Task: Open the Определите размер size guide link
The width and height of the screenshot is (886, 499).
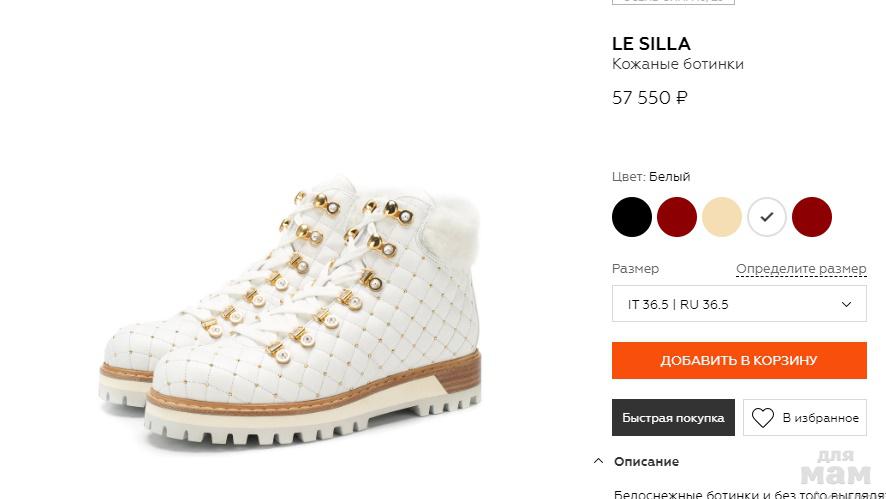Action: click(x=801, y=269)
